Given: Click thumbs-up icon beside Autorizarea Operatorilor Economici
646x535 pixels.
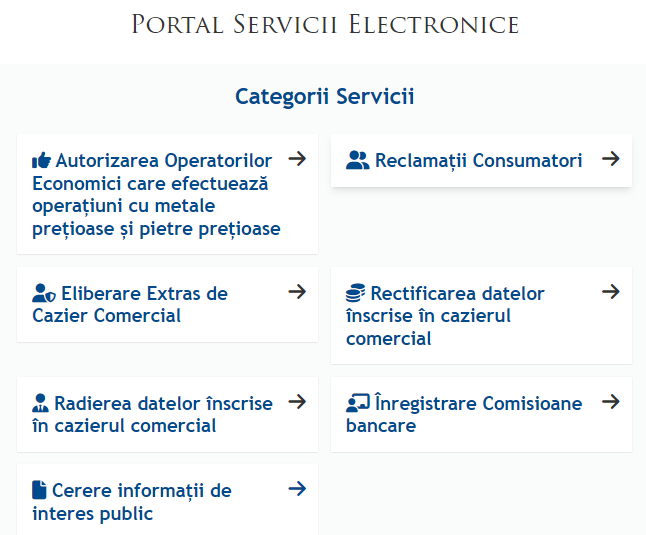Looking at the screenshot, I should (x=41, y=161).
